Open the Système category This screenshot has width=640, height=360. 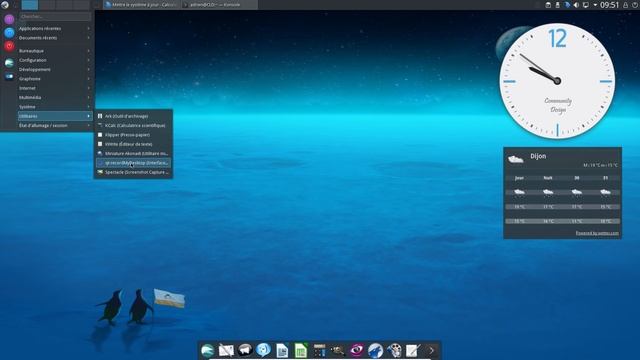point(55,107)
